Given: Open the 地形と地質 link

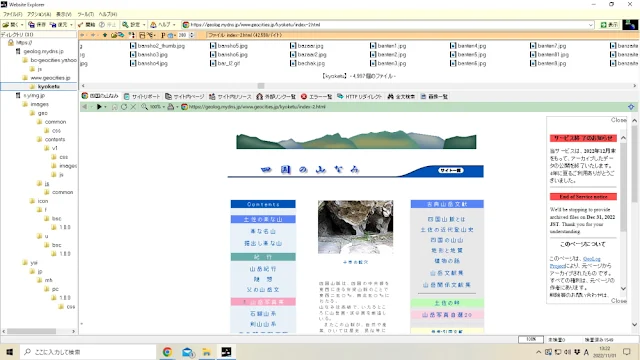Looking at the screenshot, I should point(447,251).
